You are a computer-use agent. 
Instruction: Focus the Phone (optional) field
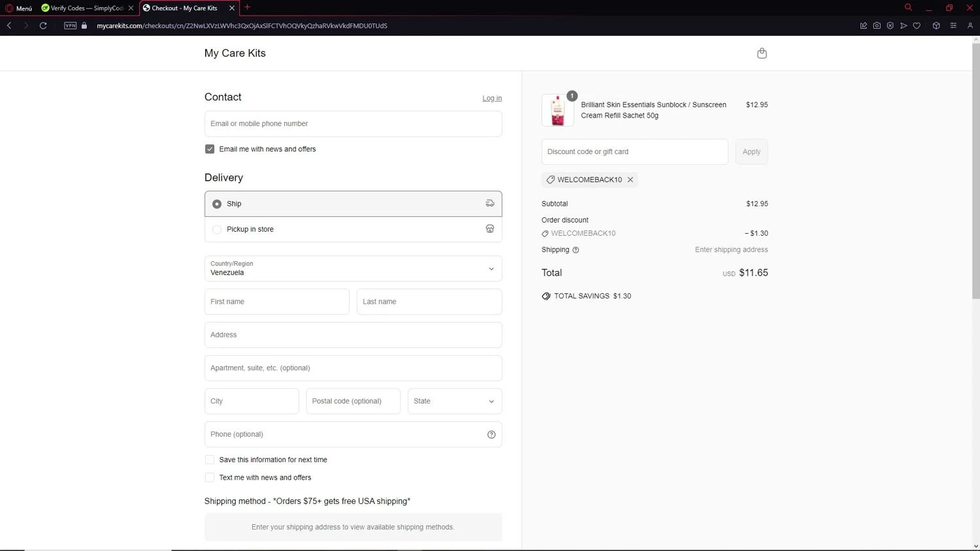[353, 434]
